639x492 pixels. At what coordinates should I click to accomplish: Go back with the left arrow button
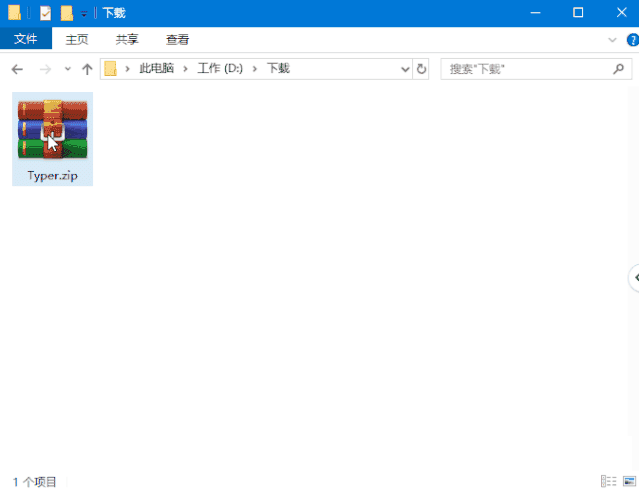pyautogui.click(x=17, y=69)
